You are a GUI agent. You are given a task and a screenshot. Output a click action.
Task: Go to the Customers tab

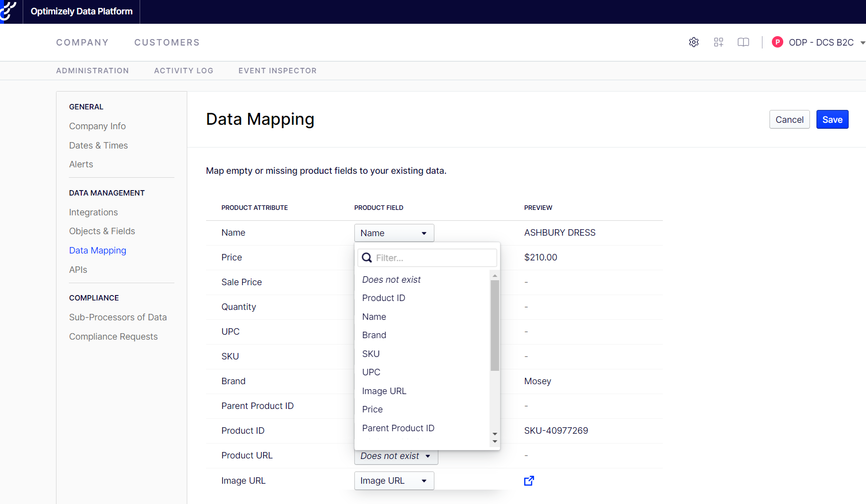166,43
